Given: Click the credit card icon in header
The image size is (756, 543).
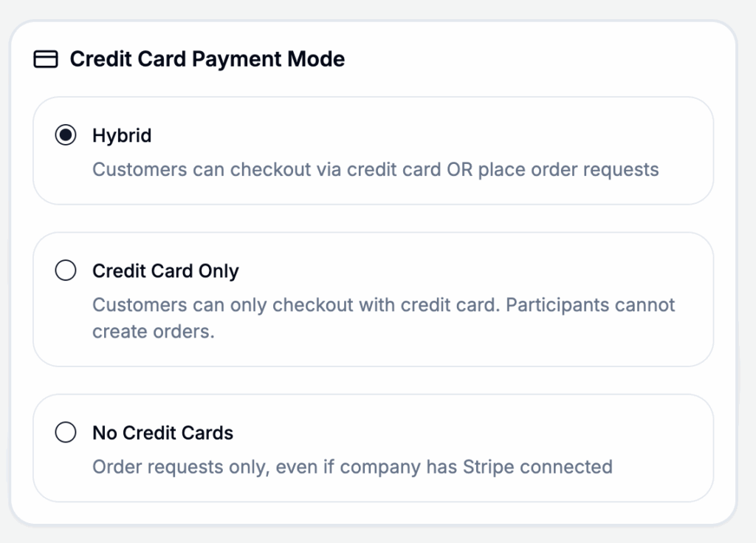Looking at the screenshot, I should pyautogui.click(x=46, y=59).
